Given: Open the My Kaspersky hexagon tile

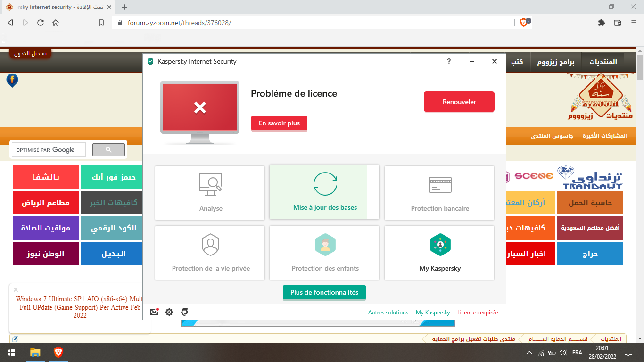Looking at the screenshot, I should [x=439, y=253].
